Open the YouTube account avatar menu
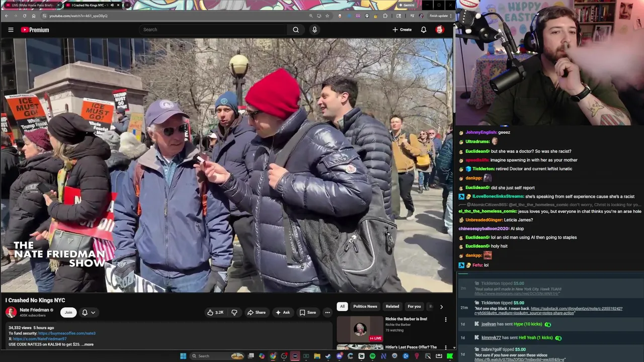Screen dimensions: 644x362 pos(439,30)
